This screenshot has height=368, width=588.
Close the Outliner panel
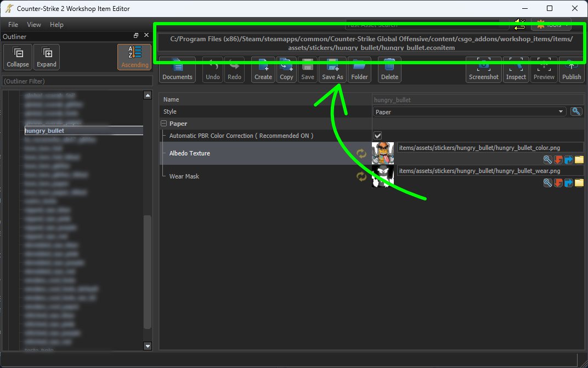(146, 35)
